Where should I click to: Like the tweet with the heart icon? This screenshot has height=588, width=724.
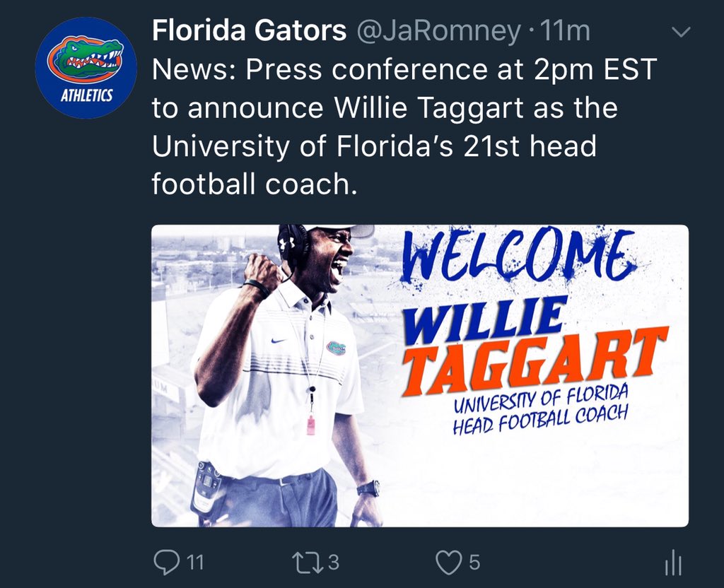pos(448,562)
